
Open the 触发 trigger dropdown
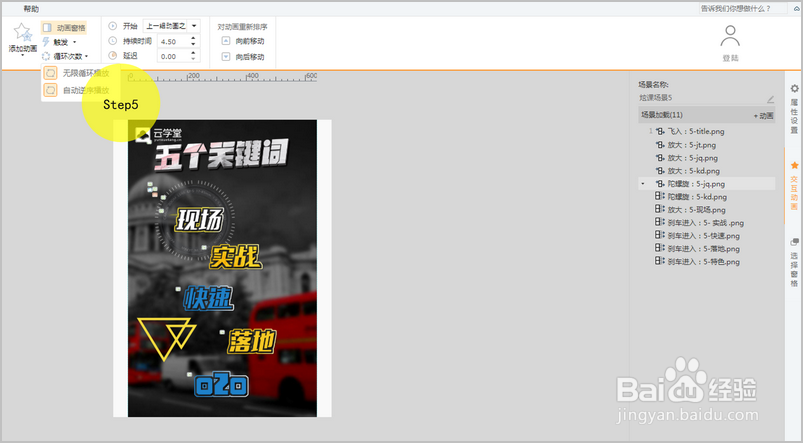[x=60, y=42]
